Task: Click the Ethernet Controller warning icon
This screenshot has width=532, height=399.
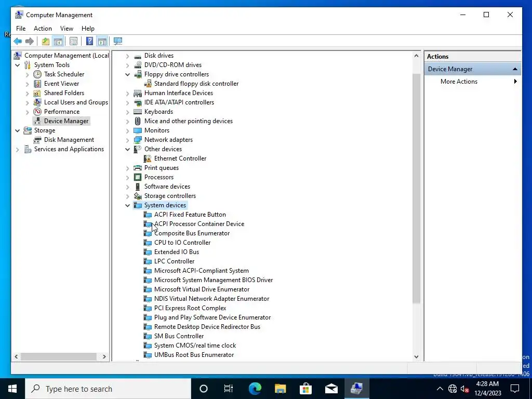Action: [x=148, y=158]
